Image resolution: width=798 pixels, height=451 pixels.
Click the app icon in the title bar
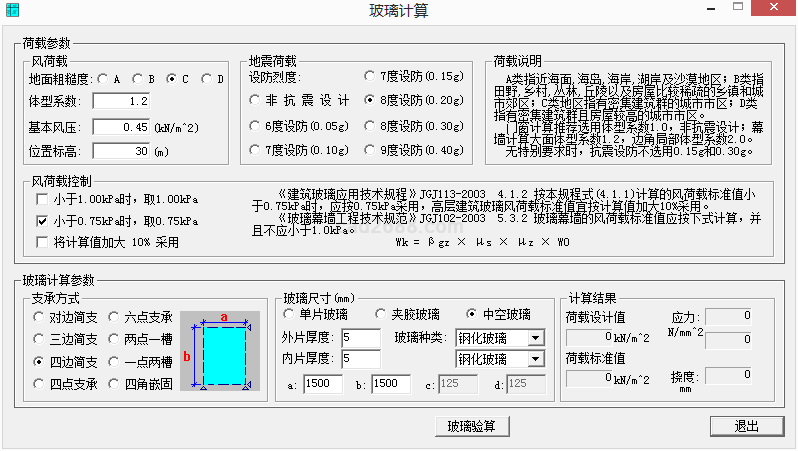click(x=13, y=11)
